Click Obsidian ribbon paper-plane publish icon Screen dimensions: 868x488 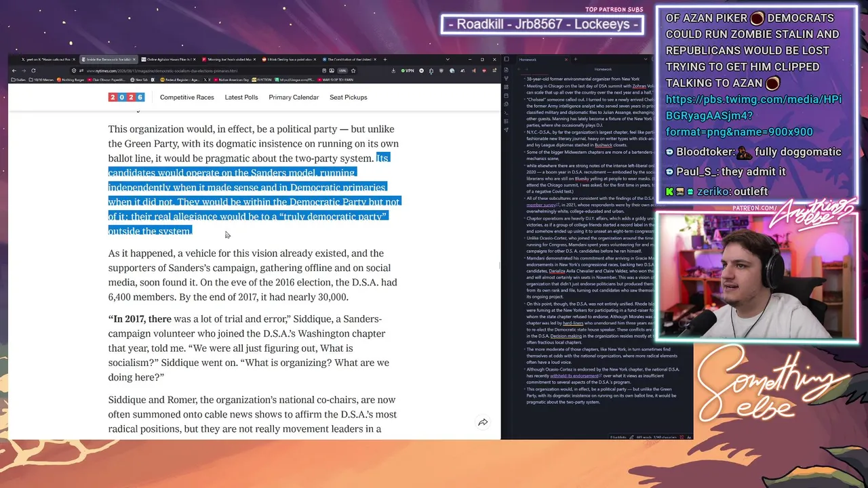click(x=506, y=129)
